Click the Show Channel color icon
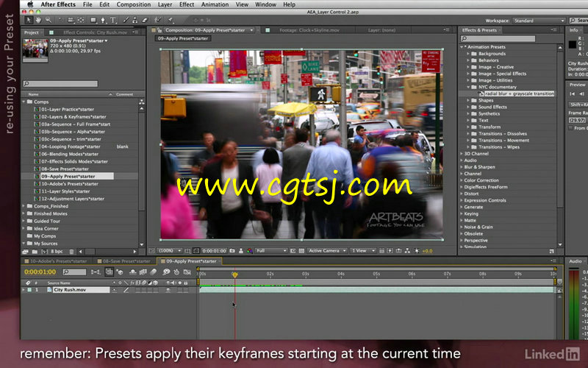The height and width of the screenshot is (368, 588). click(249, 251)
